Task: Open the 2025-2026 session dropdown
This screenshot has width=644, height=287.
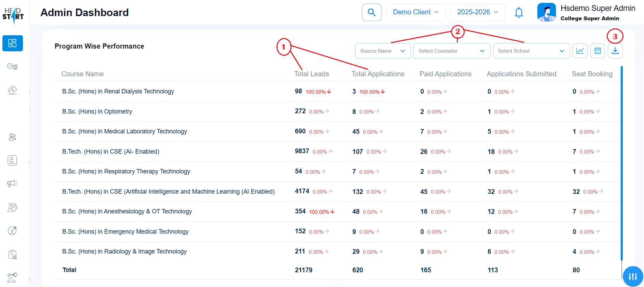Action: pyautogui.click(x=478, y=12)
